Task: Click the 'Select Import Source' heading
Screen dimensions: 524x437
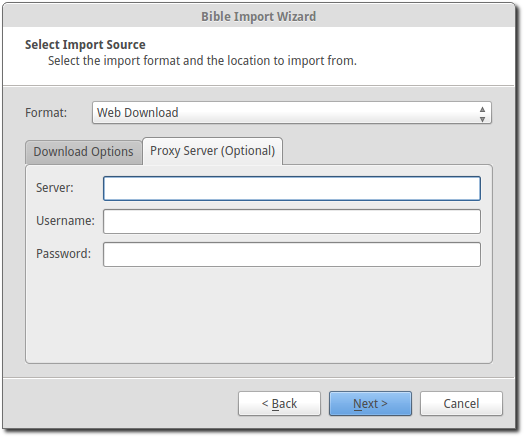Action: pyautogui.click(x=85, y=45)
